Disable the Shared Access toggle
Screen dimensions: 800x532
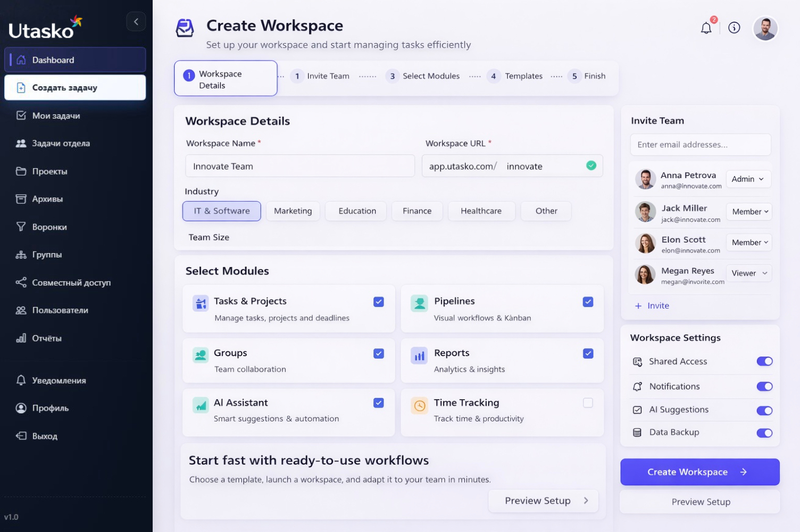coord(764,361)
